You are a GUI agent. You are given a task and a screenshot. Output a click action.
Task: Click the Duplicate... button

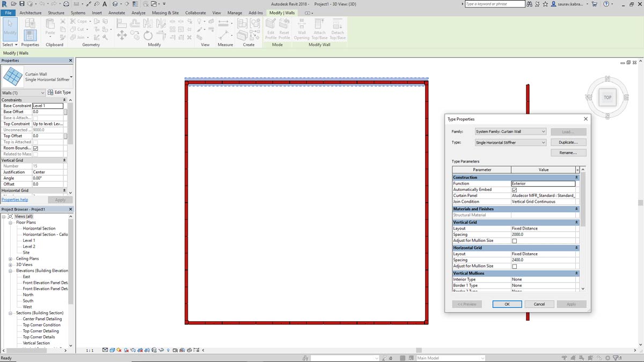[568, 143]
